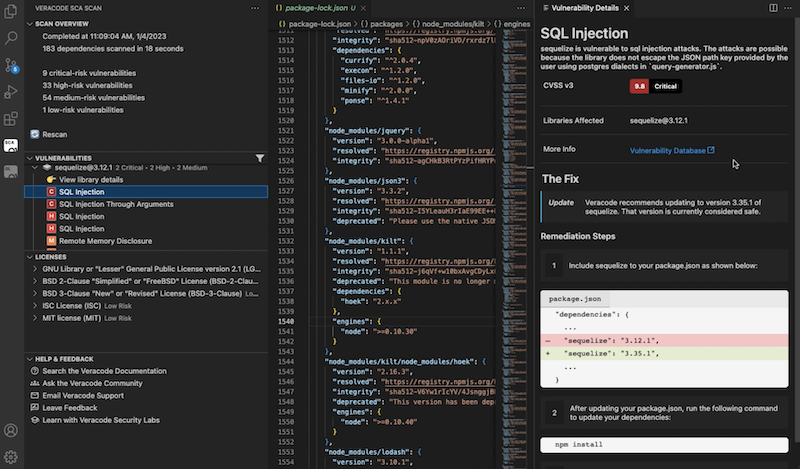Click the "54 medium-risk vulnerabilities" text
The image size is (800, 469).
click(93, 97)
